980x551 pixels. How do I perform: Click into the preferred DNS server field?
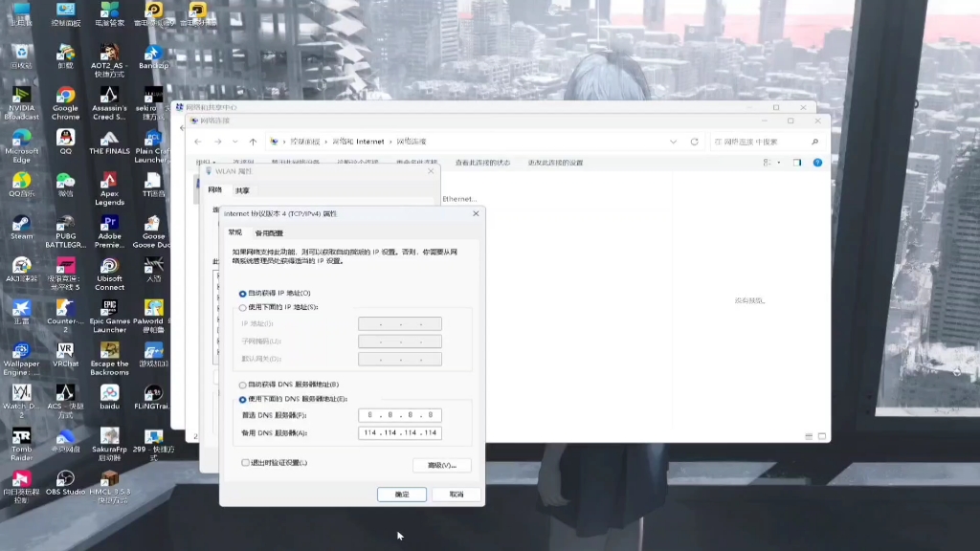pos(400,415)
